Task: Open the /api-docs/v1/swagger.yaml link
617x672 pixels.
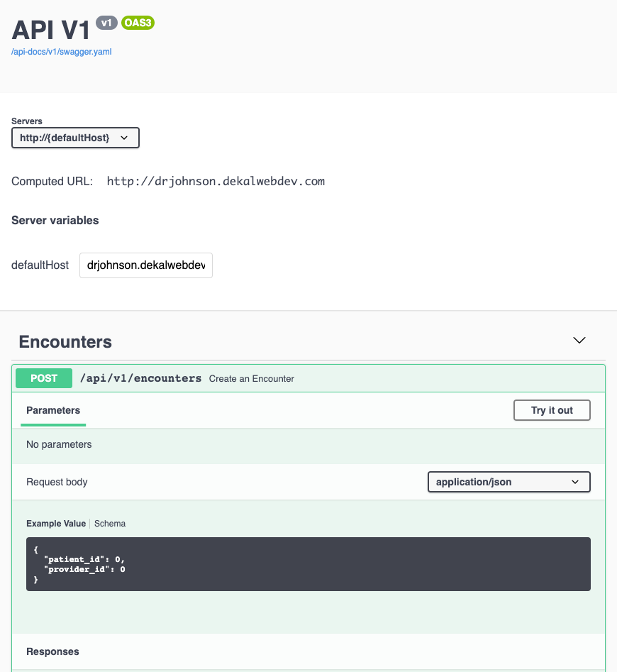Action: (61, 52)
